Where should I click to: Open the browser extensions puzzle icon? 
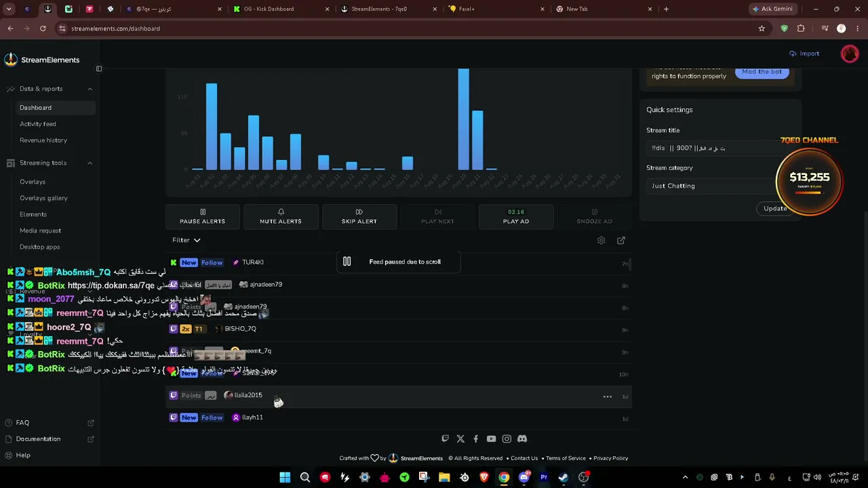pos(801,28)
